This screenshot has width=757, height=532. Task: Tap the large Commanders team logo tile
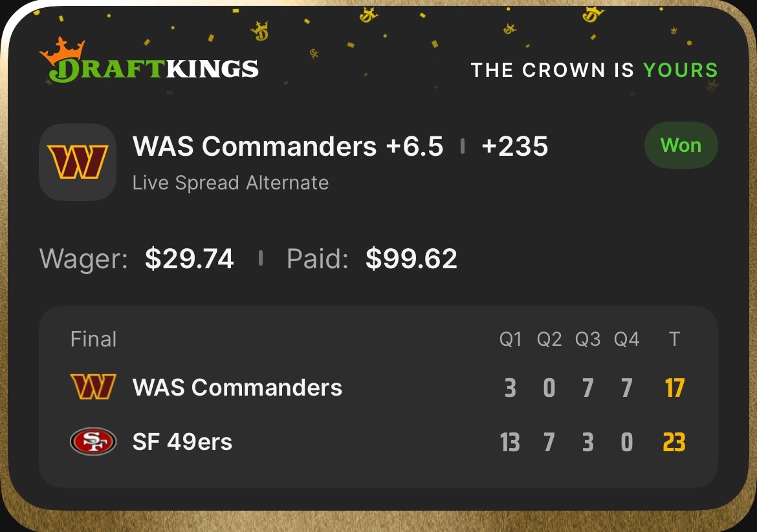click(x=78, y=162)
